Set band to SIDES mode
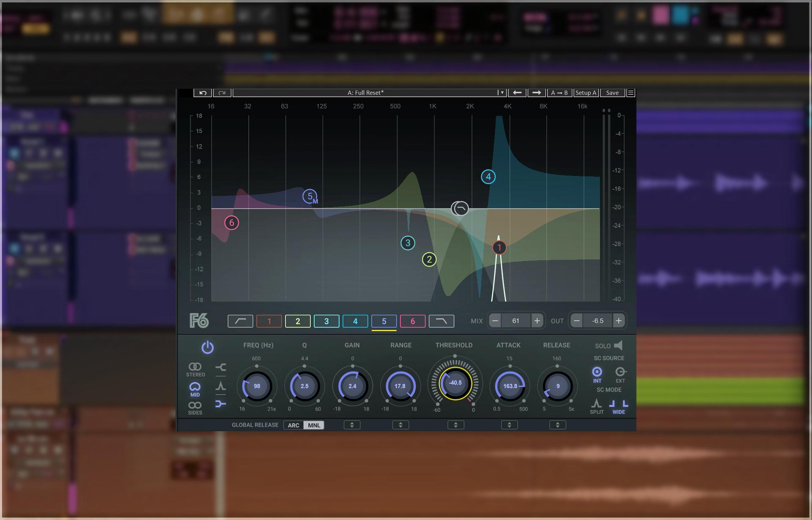The image size is (812, 520). coord(195,408)
